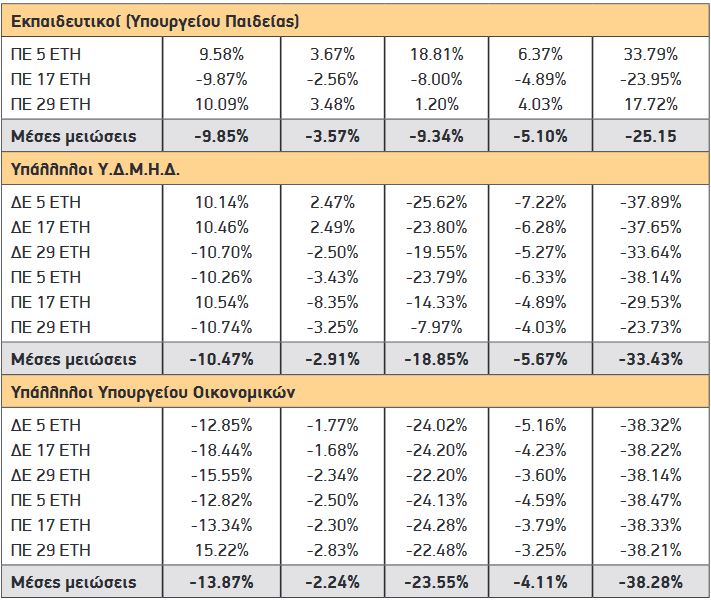711x605 pixels.
Task: Select the -18.85% average cell
Action: (x=437, y=359)
